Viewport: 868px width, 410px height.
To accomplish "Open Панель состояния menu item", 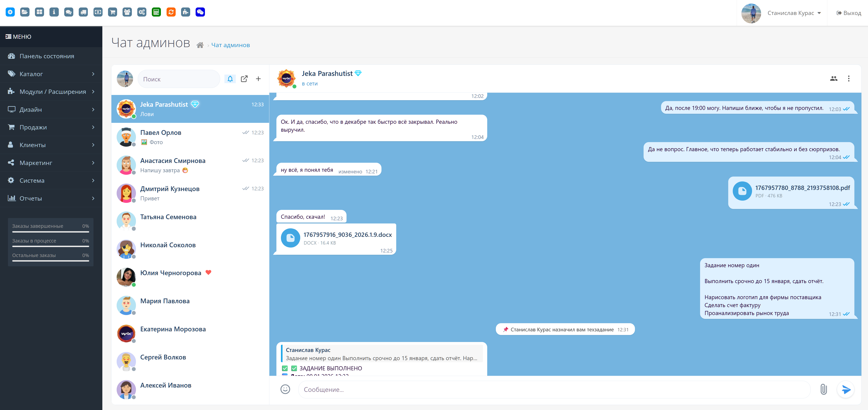I will [x=47, y=56].
